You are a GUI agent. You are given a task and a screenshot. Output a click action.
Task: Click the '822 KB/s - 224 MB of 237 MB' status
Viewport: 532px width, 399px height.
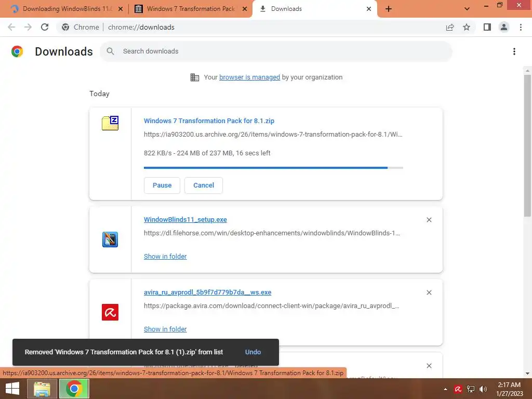pyautogui.click(x=207, y=153)
